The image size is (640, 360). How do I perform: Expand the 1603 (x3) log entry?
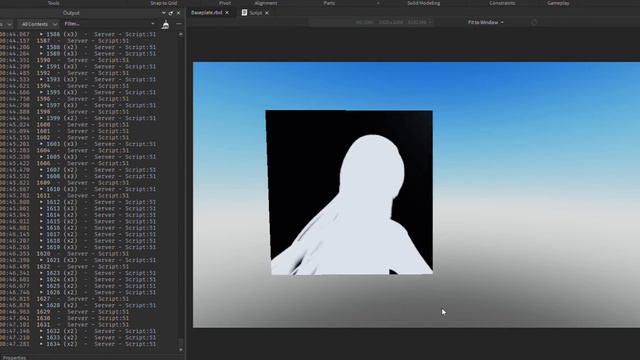tap(42, 144)
